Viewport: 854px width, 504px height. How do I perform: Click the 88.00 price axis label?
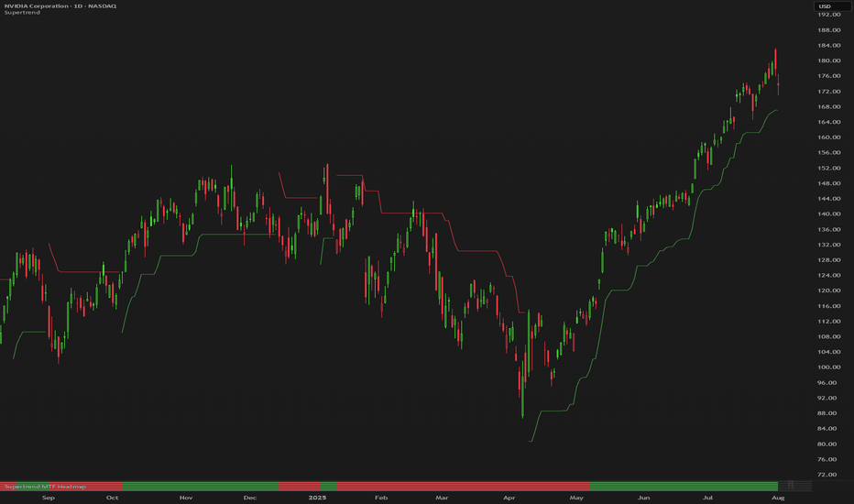click(828, 413)
